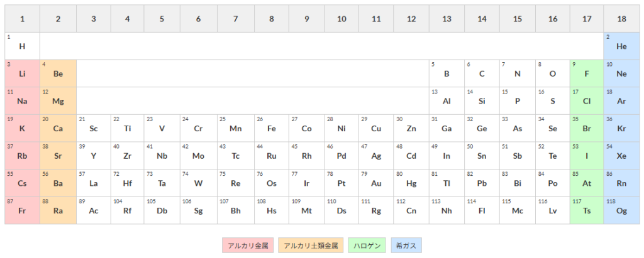This screenshot has height=258, width=644.
Task: Select the gold (Au) element cell
Action: (376, 183)
